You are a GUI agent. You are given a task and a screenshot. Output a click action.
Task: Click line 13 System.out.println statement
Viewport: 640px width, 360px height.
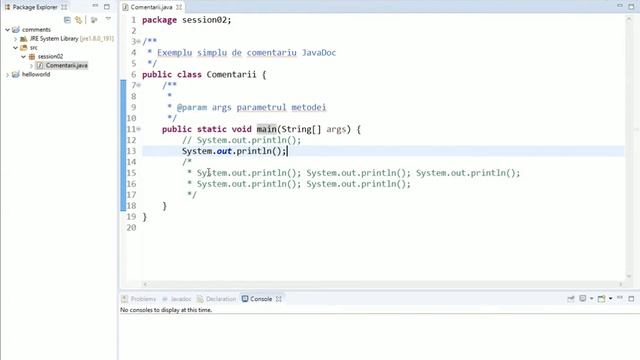[x=234, y=151]
